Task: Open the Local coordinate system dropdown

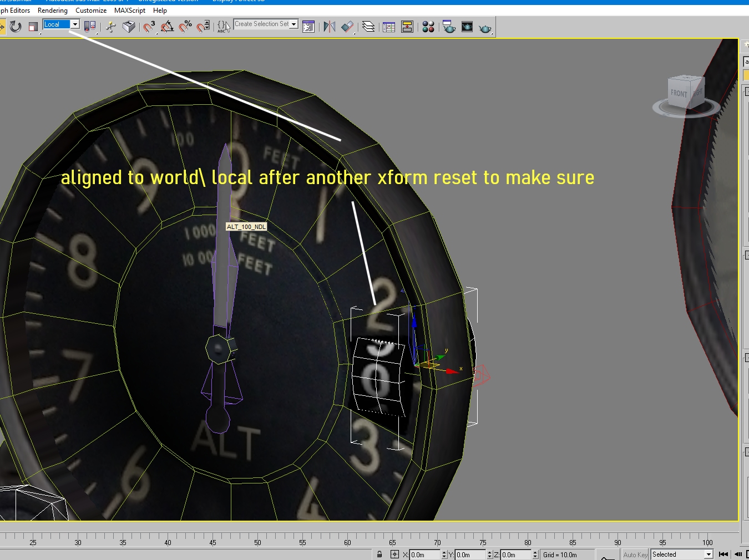Action: tap(61, 24)
